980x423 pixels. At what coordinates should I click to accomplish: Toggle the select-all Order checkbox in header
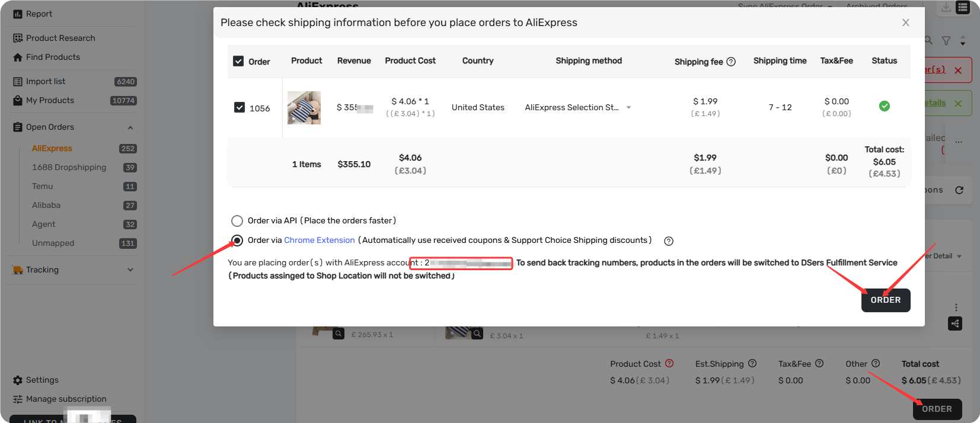click(238, 61)
